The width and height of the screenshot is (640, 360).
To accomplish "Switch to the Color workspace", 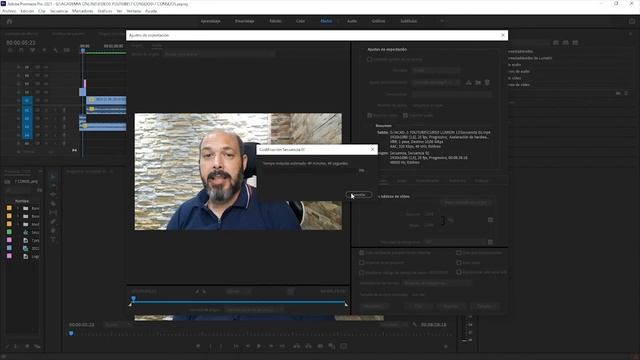I will 300,21.
